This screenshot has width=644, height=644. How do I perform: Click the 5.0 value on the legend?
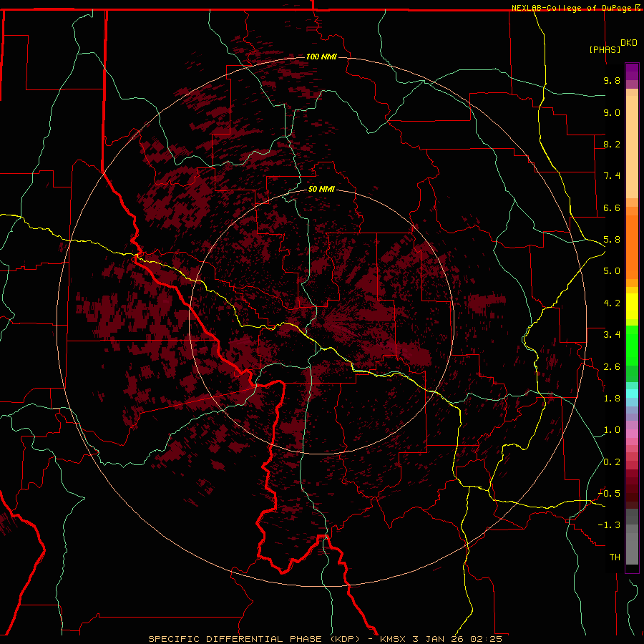612,271
